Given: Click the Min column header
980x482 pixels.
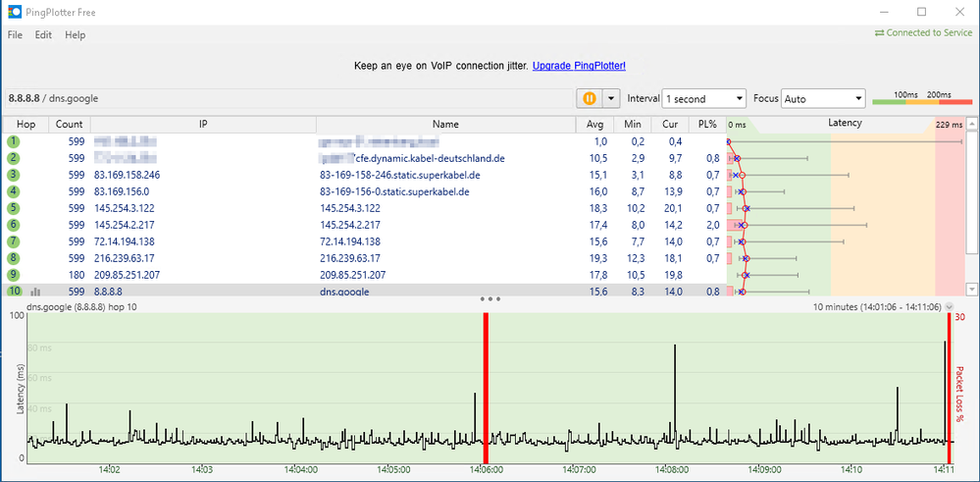Looking at the screenshot, I should (x=633, y=124).
